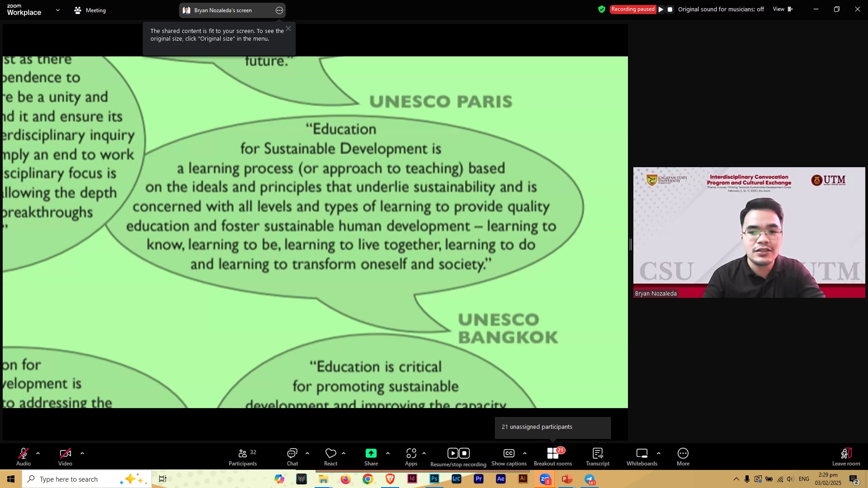The width and height of the screenshot is (868, 488).
Task: Open the View layout menu
Action: coord(783,9)
